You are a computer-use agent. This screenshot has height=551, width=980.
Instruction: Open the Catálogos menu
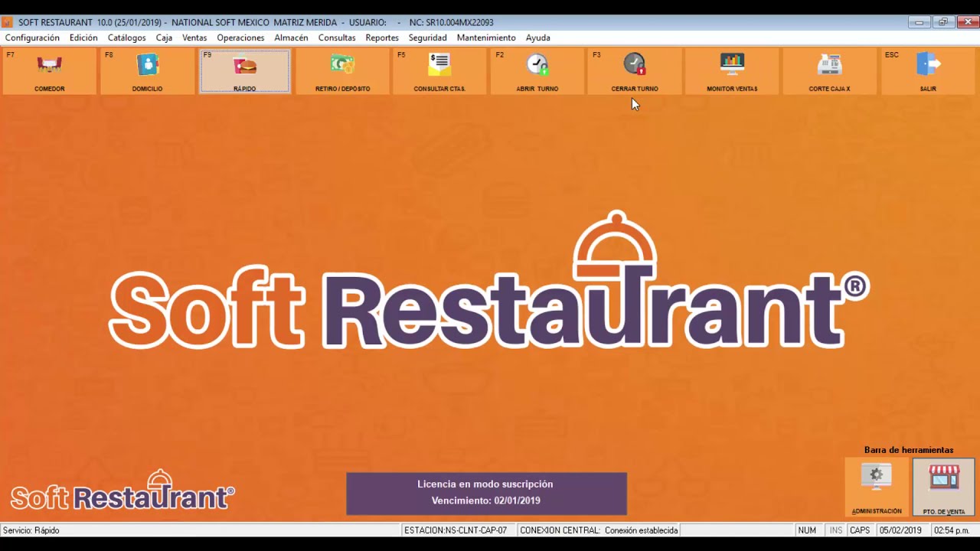[126, 37]
